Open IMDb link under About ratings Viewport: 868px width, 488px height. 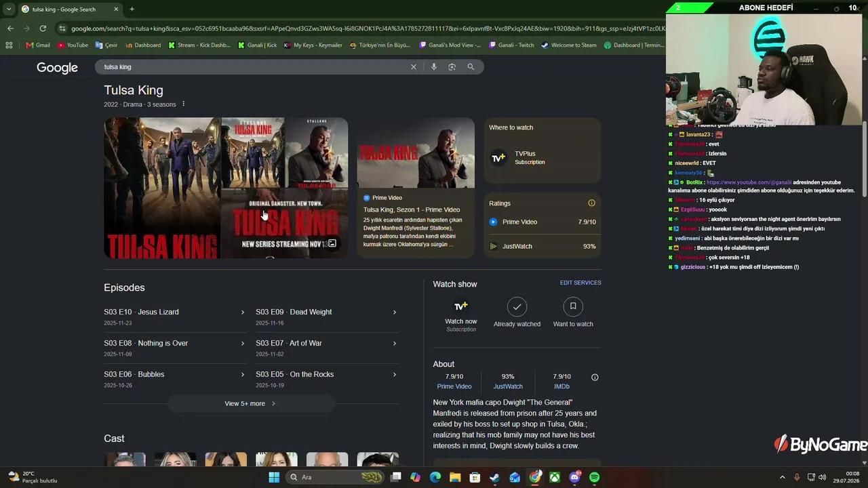click(x=561, y=386)
